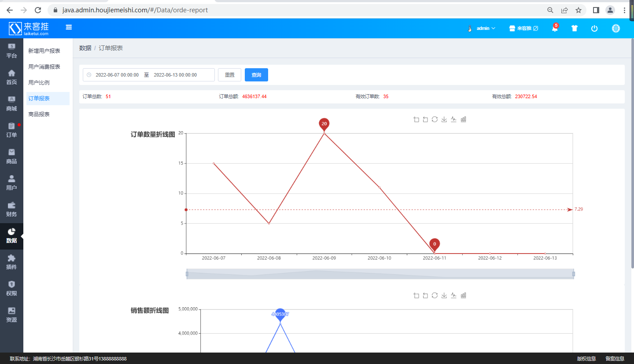Open the globe language icon
Screen dimensions: 634x364
(x=616, y=28)
